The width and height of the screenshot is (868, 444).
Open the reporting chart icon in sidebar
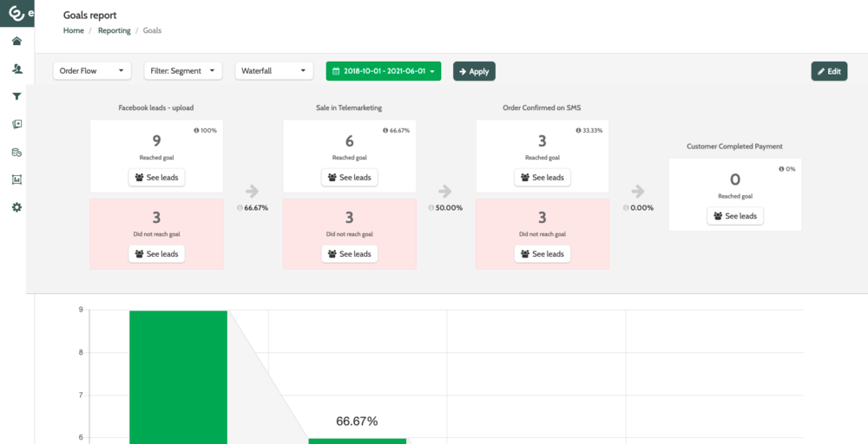16,180
